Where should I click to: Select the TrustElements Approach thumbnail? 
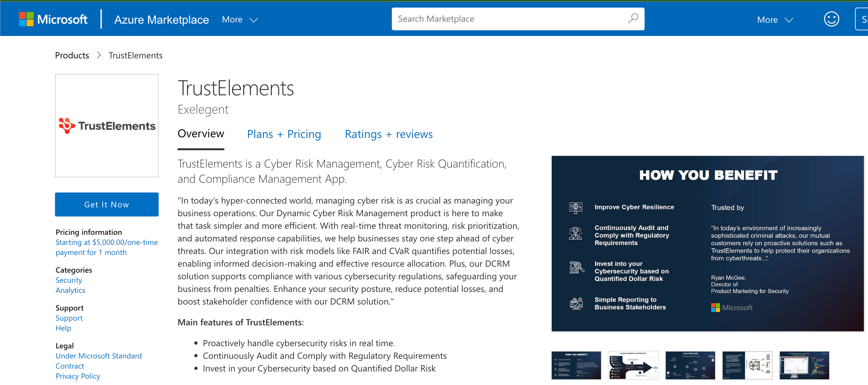tap(633, 365)
